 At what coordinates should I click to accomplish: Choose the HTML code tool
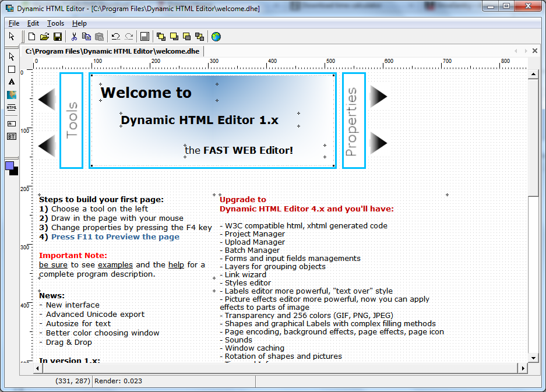coord(12,108)
